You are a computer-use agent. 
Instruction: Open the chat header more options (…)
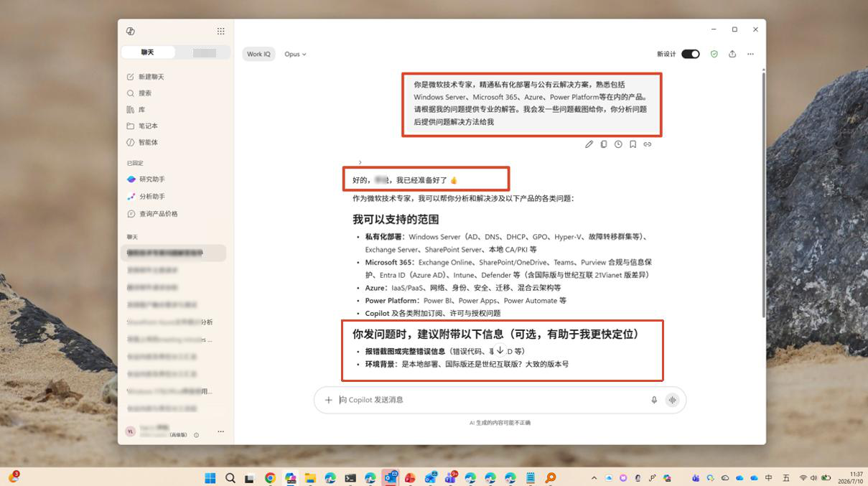click(x=750, y=54)
